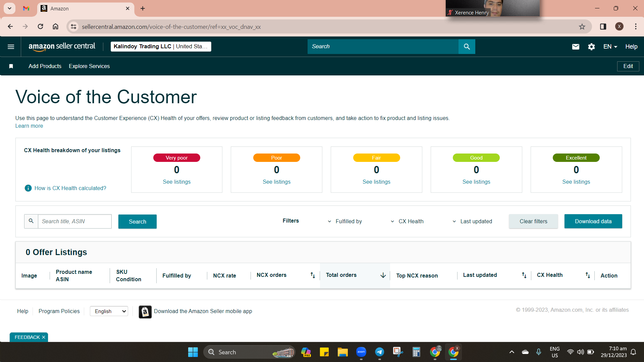
Task: See listings under Excellent
Action: [x=576, y=182]
